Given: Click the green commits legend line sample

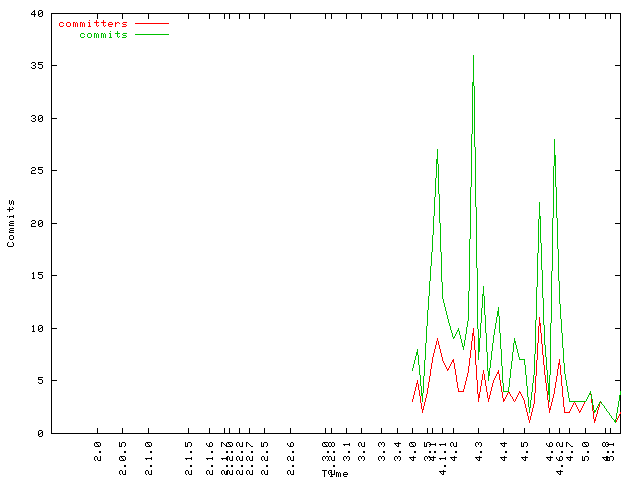Looking at the screenshot, I should [x=152, y=34].
